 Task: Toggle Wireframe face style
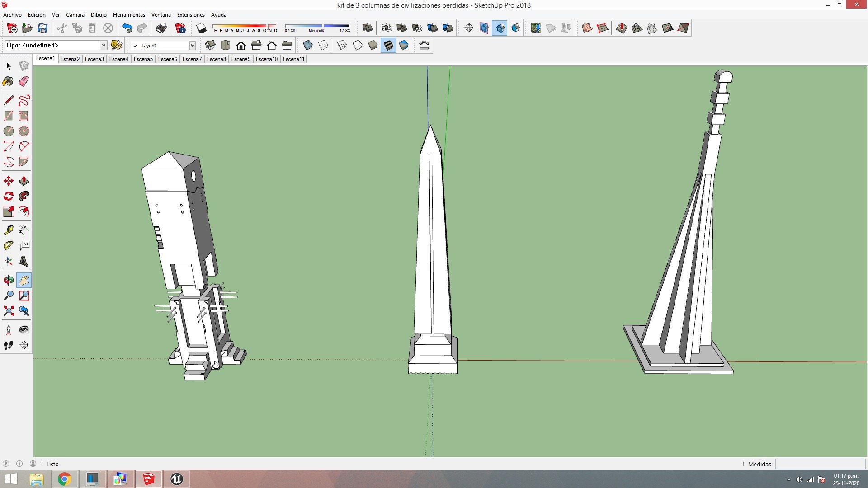point(342,45)
